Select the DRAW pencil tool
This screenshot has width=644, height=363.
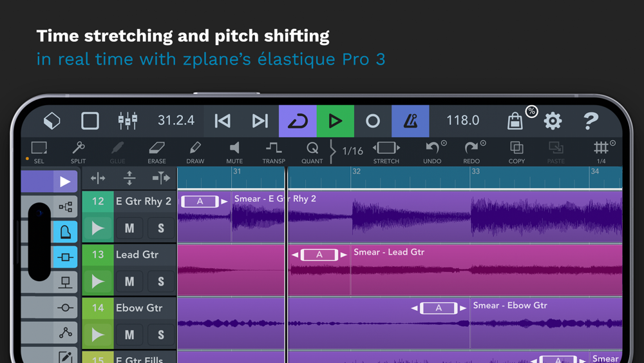pos(195,152)
